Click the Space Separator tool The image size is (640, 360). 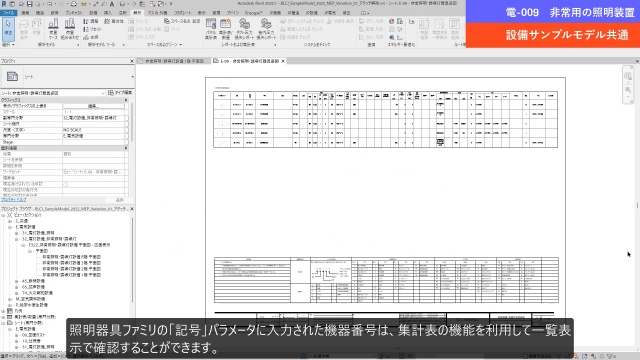[145, 29]
